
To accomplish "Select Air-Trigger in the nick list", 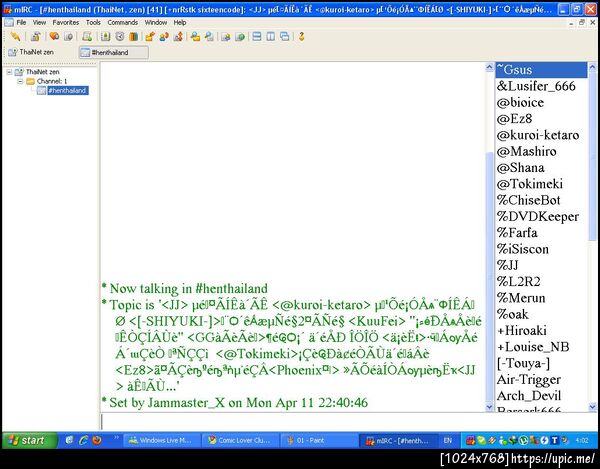I will point(541,379).
